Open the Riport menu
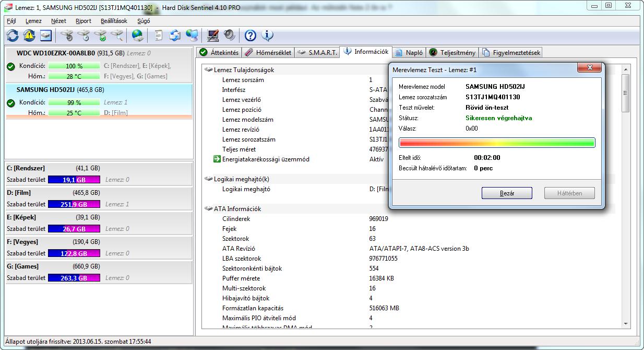 [84, 21]
